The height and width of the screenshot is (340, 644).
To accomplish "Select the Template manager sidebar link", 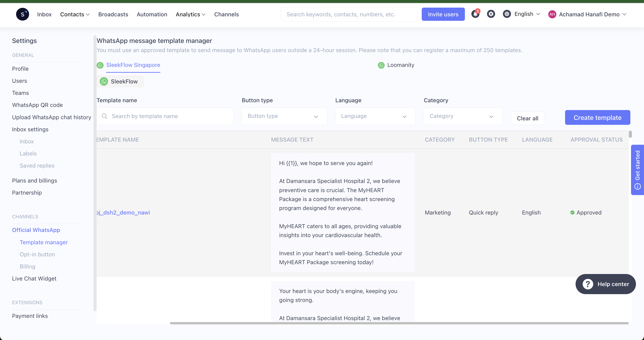I will pyautogui.click(x=43, y=242).
